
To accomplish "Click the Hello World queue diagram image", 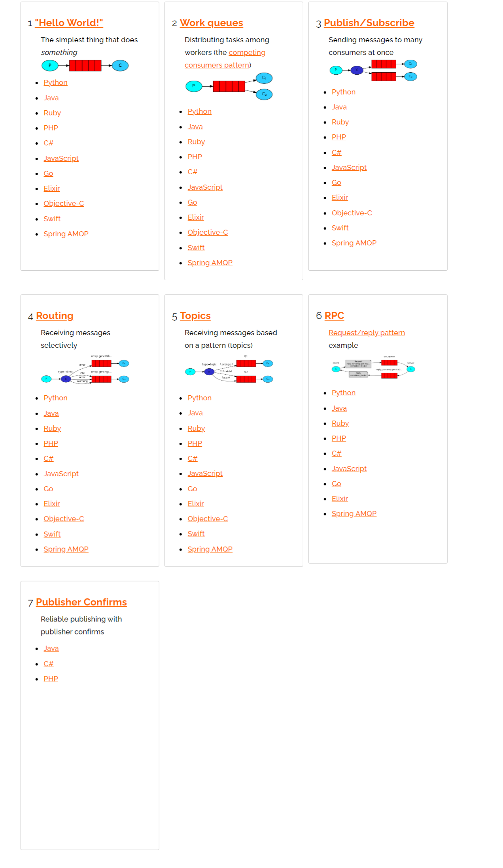I will click(x=85, y=66).
